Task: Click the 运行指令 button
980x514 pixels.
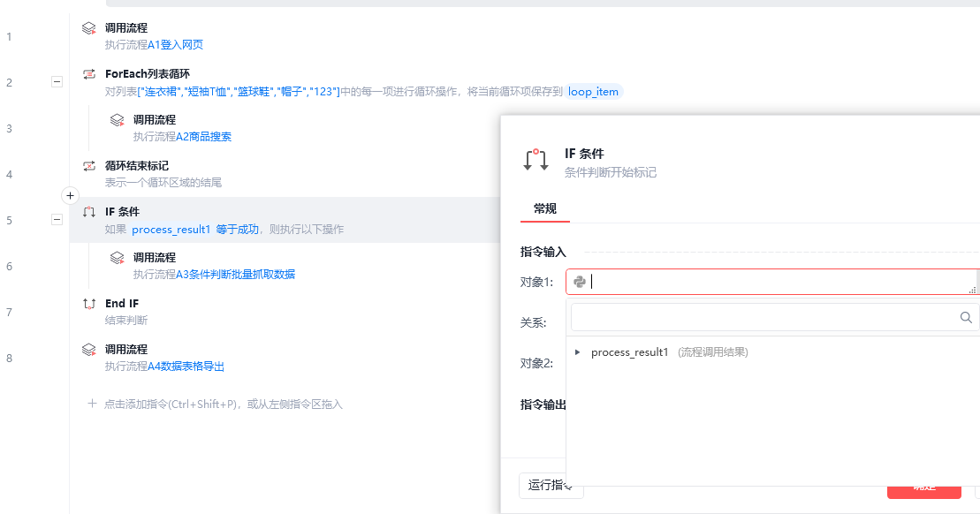Action: click(x=551, y=485)
